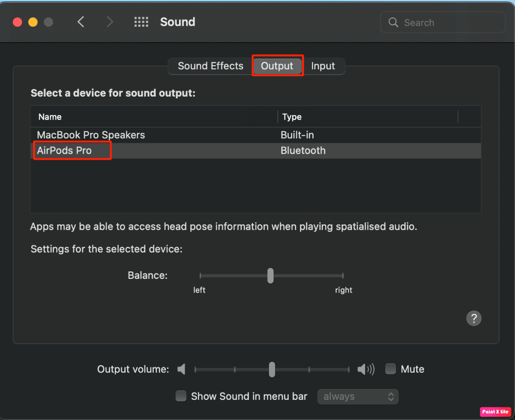
Task: Minimize the window with yellow button
Action: pyautogui.click(x=33, y=22)
